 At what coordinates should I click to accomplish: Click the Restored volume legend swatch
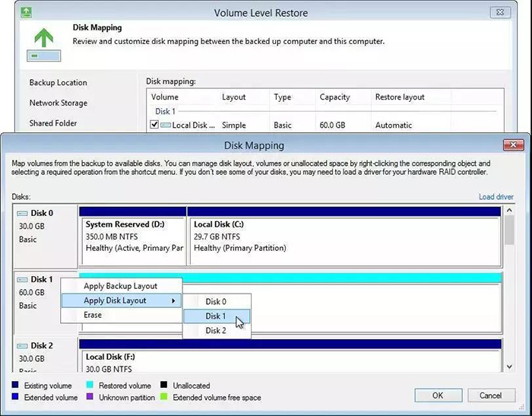[90, 385]
